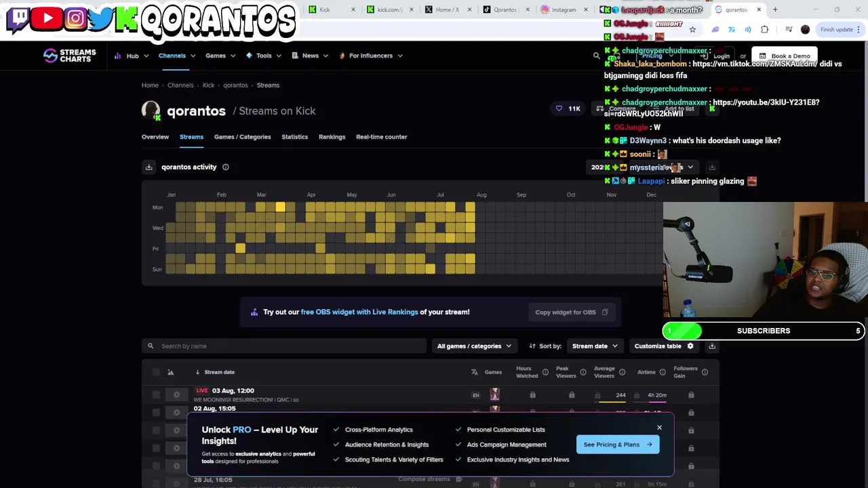Select the Streams tab
The height and width of the screenshot is (488, 868).
pyautogui.click(x=191, y=137)
